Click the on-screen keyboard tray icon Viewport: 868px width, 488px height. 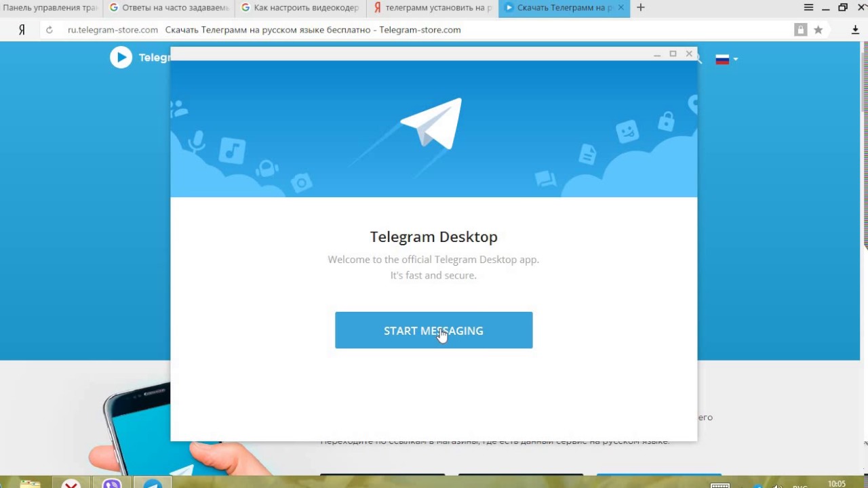tap(720, 485)
